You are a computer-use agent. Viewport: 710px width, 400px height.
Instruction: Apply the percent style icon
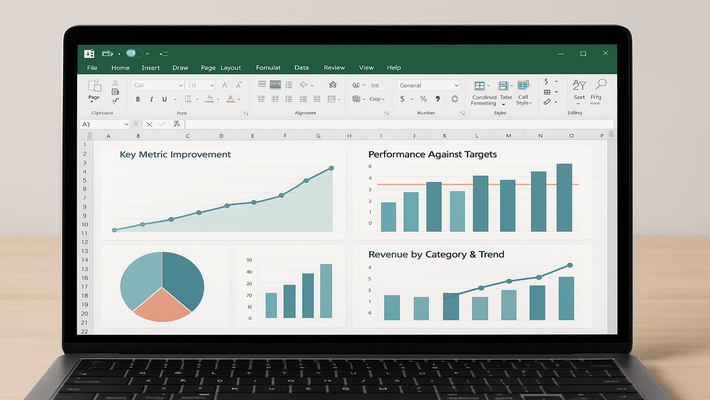point(423,99)
